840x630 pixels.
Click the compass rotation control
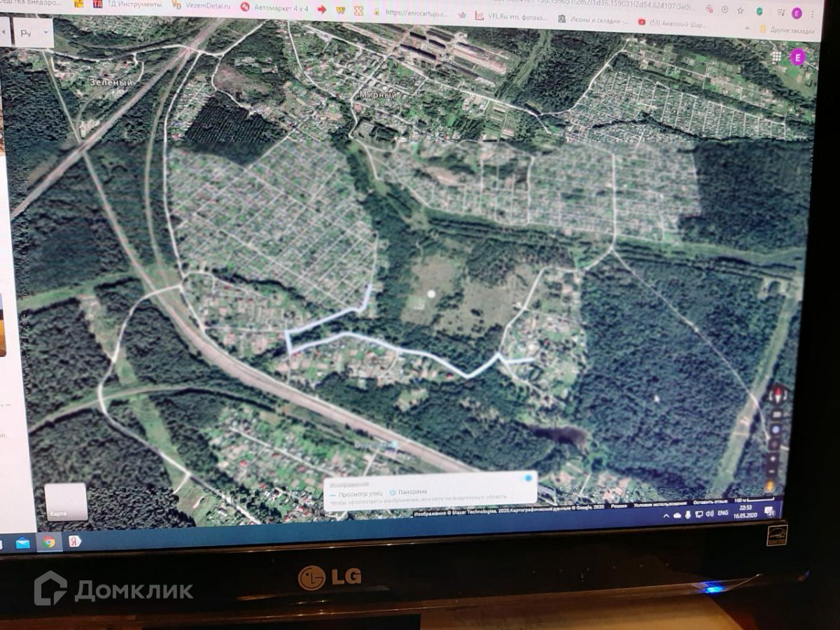pos(778,395)
